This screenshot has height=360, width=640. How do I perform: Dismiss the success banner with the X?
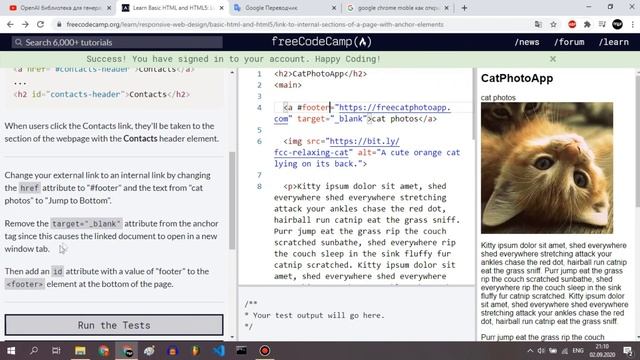coord(553,59)
